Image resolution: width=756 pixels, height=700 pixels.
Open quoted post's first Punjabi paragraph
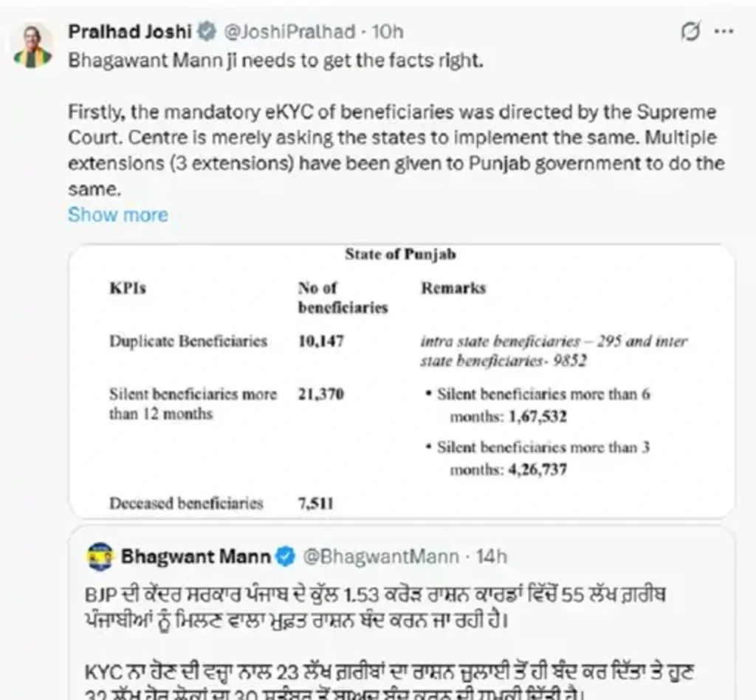click(377, 605)
